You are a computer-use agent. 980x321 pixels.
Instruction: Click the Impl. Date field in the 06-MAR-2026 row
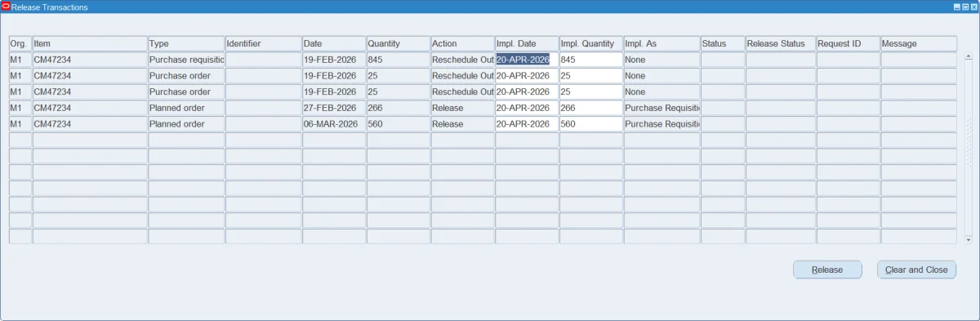(x=527, y=124)
